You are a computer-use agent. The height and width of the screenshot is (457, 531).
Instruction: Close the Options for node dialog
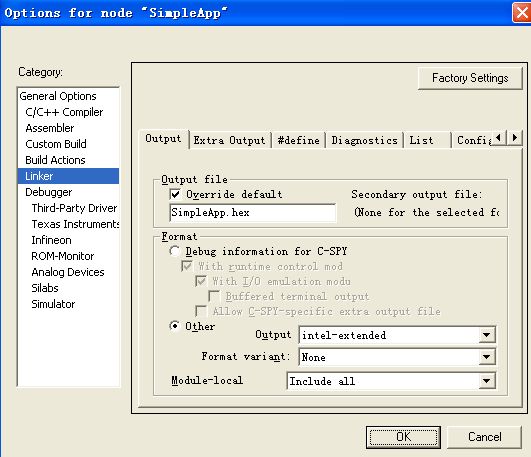(x=522, y=13)
